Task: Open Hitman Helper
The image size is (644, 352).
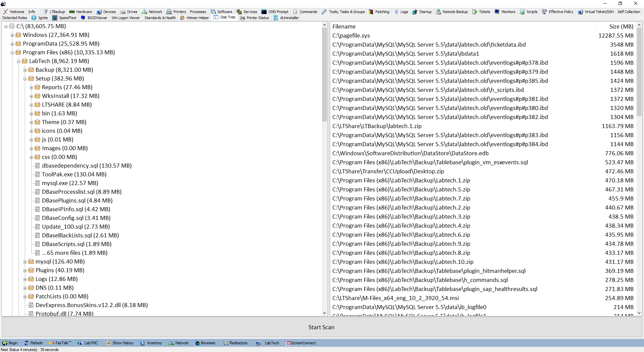Action: [x=194, y=18]
